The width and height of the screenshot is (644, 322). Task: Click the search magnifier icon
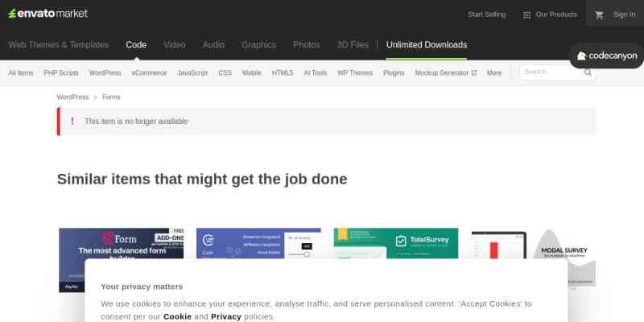tap(588, 72)
